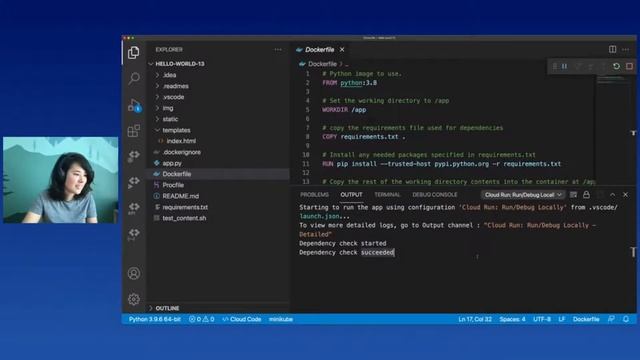Image resolution: width=640 pixels, height=360 pixels.
Task: Open app.py in the file tree
Action: point(172,163)
